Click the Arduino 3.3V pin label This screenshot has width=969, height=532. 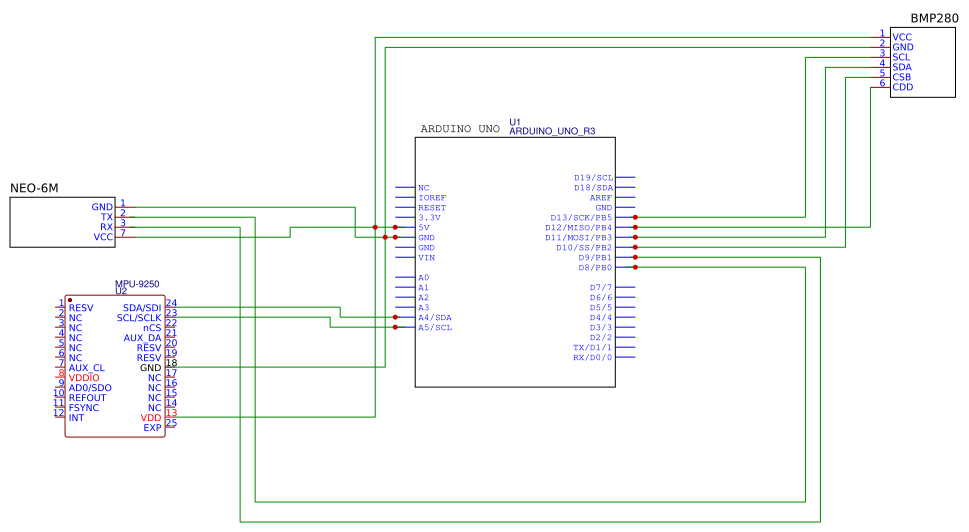tap(429, 217)
